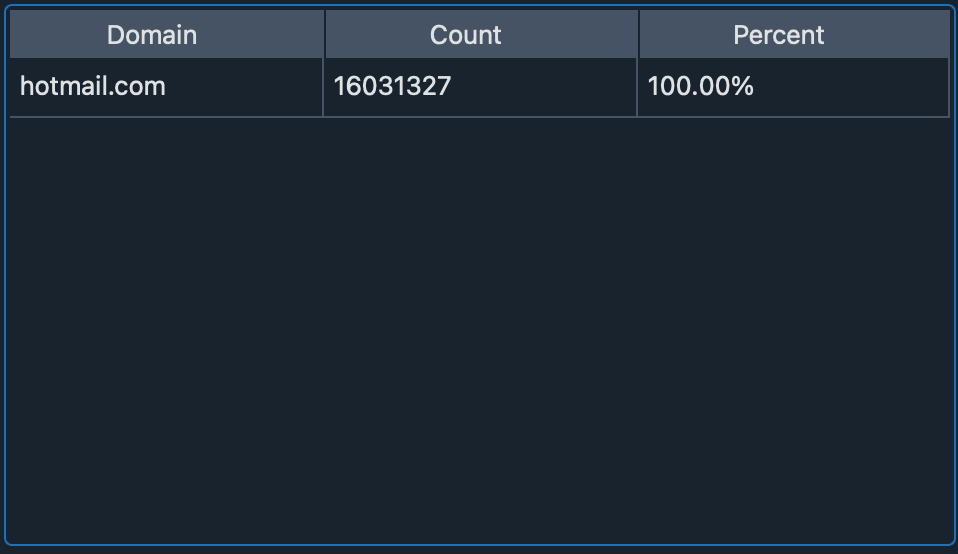958x554 pixels.
Task: Click blank space right of 100.00% text
Action: click(x=850, y=87)
